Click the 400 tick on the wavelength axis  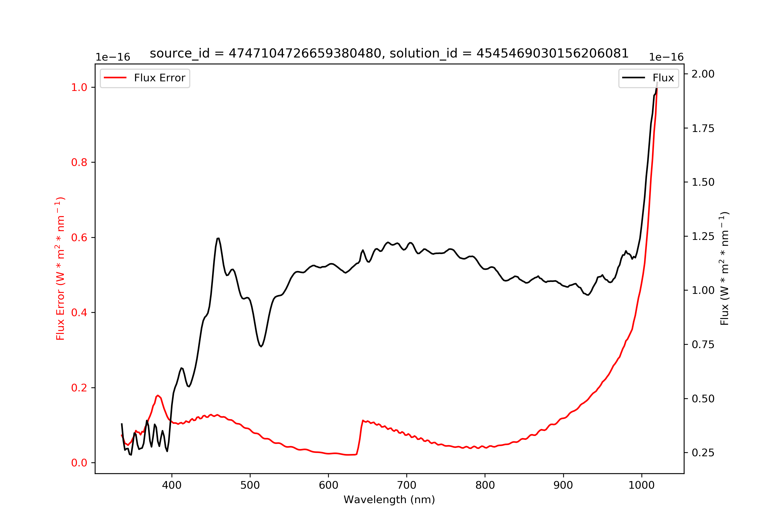click(x=172, y=485)
